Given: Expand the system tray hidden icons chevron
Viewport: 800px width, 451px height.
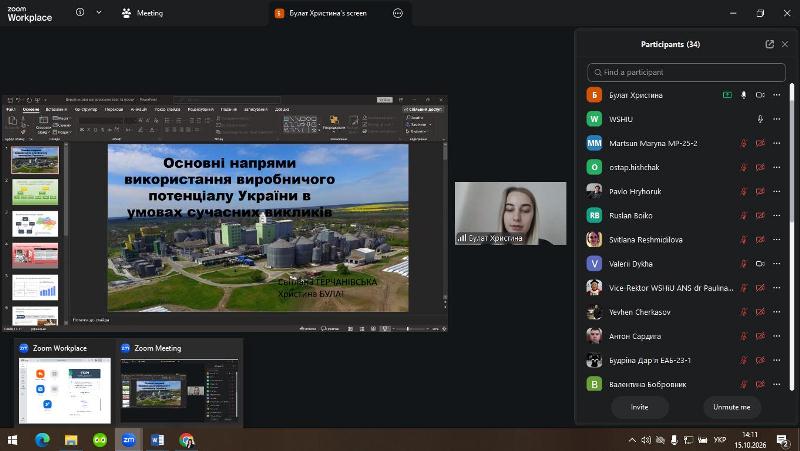Looking at the screenshot, I should coord(632,440).
